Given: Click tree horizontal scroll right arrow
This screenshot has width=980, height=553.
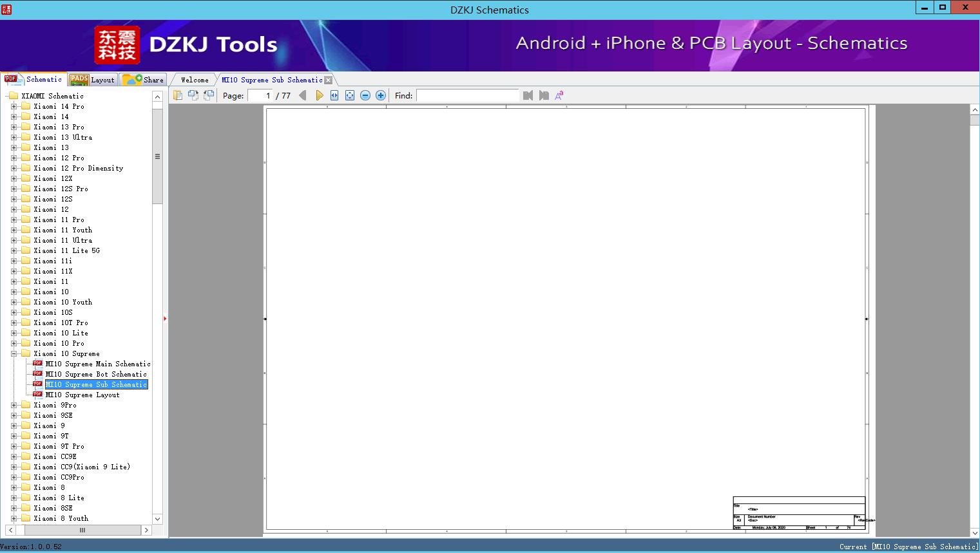Looking at the screenshot, I should 146,530.
